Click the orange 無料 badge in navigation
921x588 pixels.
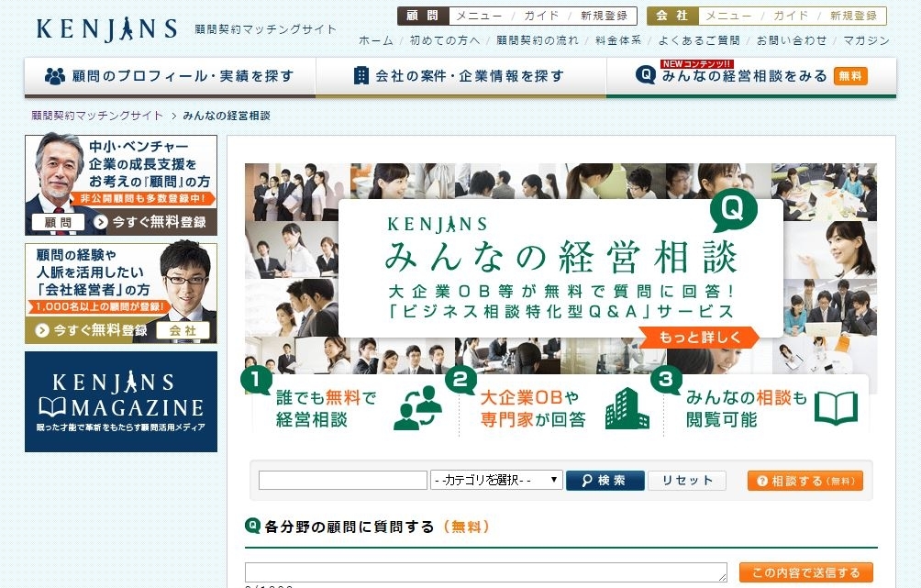point(850,76)
